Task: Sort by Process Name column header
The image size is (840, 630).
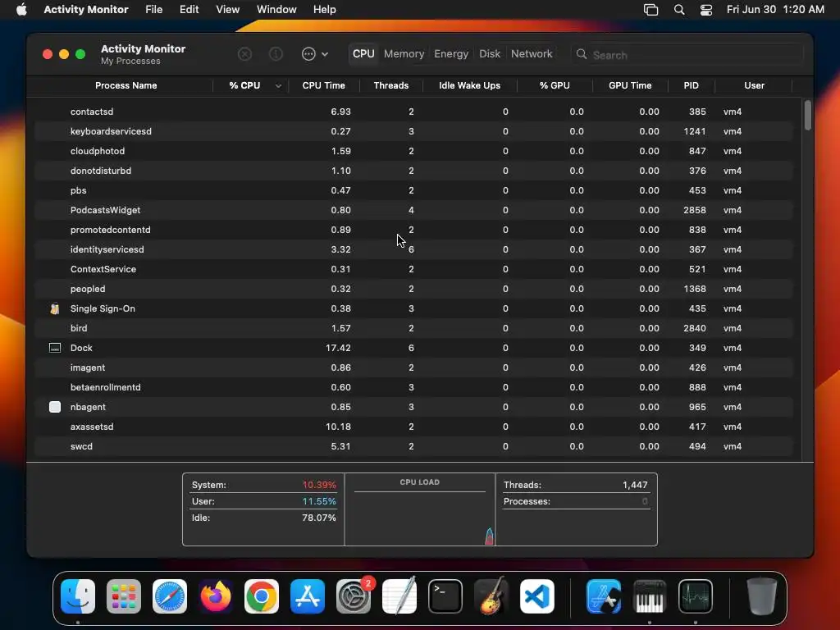Action: 126,85
